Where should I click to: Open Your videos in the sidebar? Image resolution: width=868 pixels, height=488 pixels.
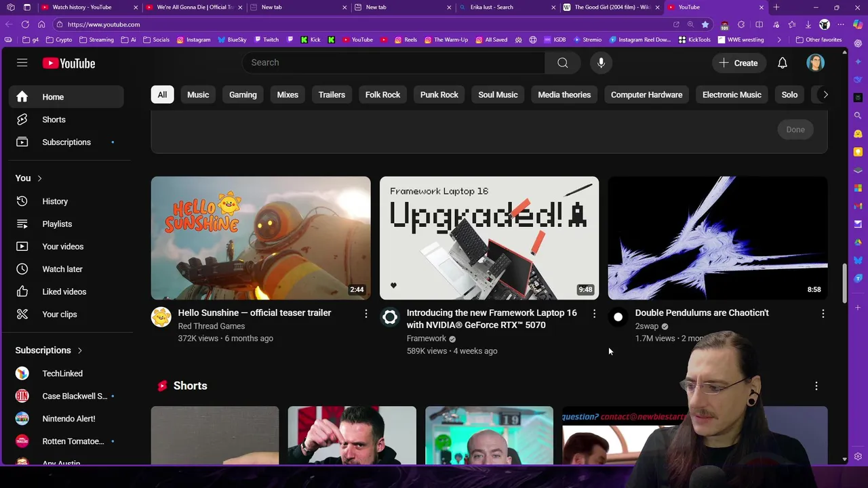pyautogui.click(x=66, y=247)
